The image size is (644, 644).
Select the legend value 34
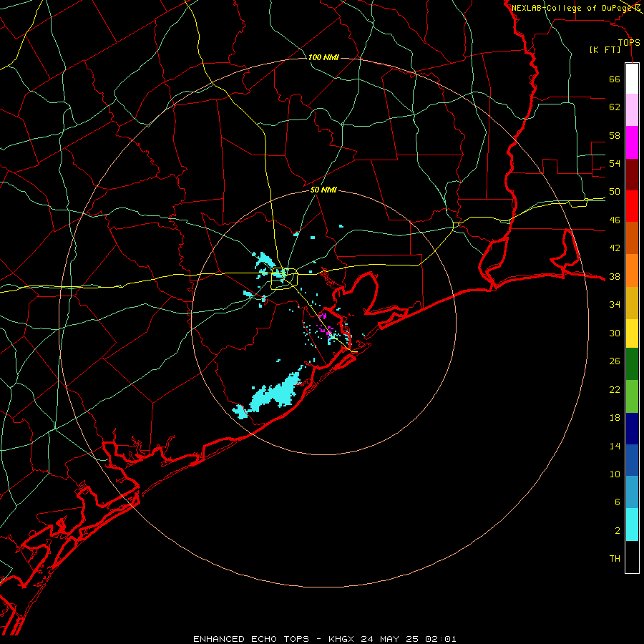coord(615,305)
